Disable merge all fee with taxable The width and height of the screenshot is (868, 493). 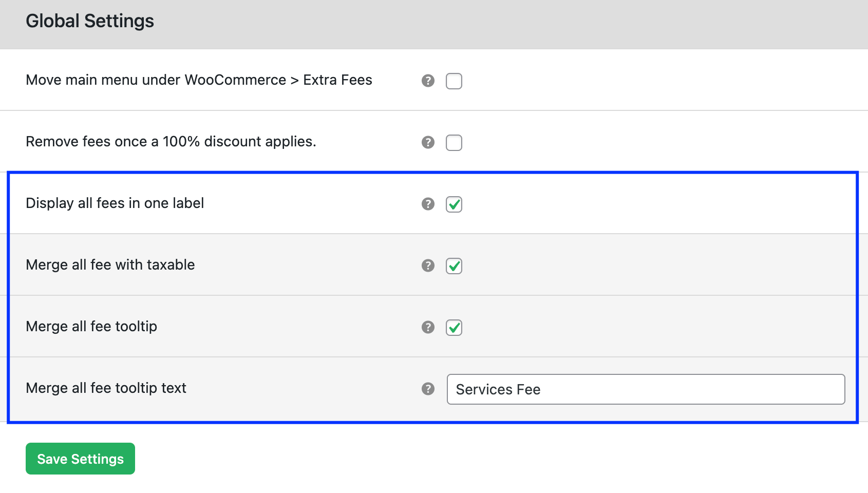[x=454, y=266]
